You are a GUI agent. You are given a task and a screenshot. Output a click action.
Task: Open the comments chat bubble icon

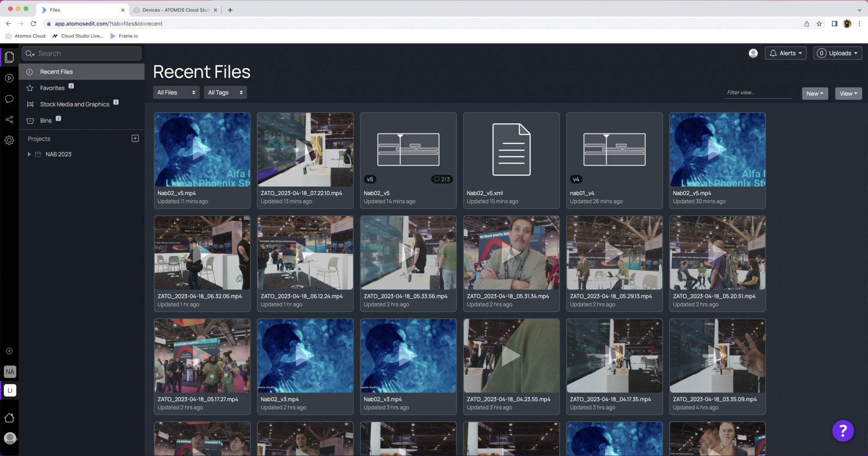pyautogui.click(x=9, y=99)
